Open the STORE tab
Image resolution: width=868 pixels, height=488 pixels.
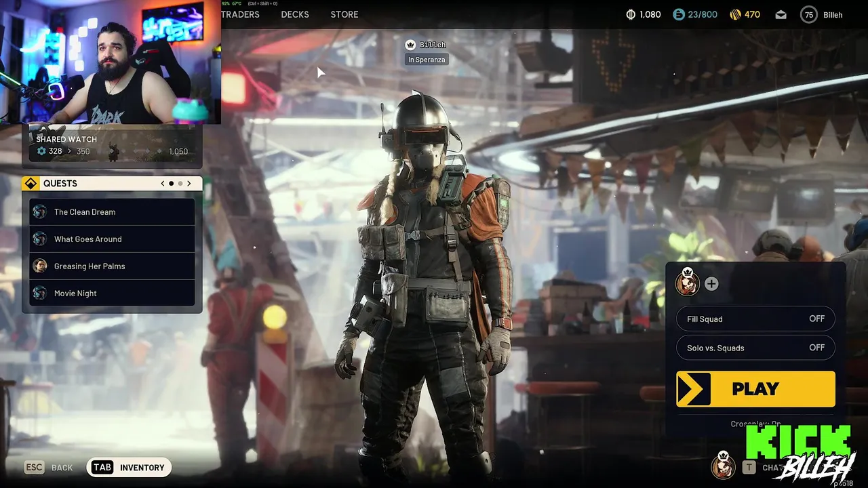[x=344, y=14]
